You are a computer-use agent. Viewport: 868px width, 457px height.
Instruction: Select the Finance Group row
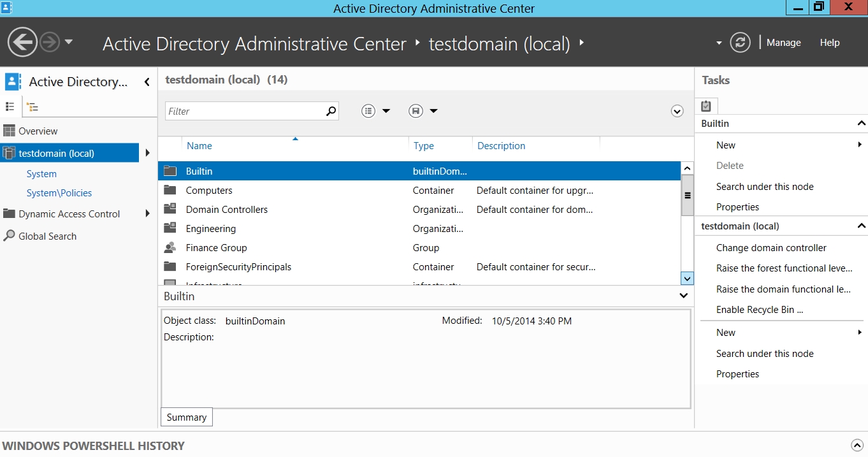(x=419, y=248)
